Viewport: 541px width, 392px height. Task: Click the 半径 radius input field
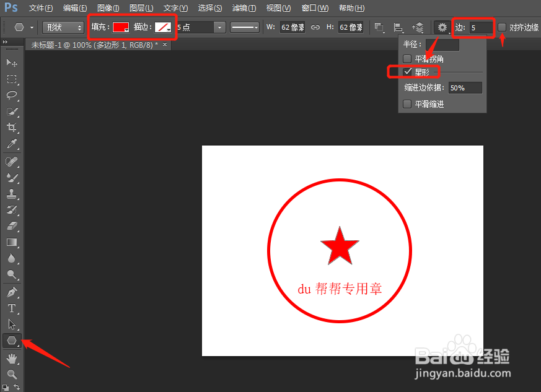coord(442,45)
